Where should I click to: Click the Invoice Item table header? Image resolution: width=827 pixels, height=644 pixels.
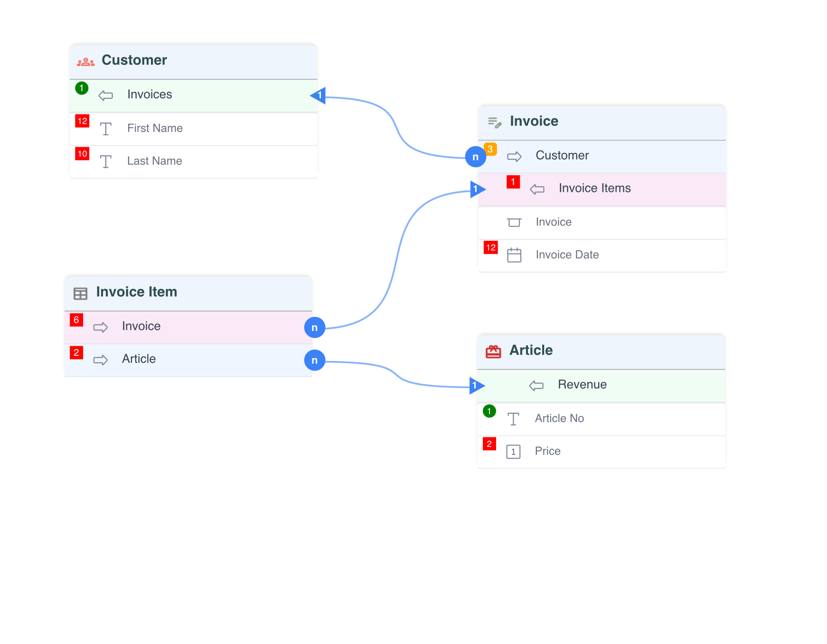pyautogui.click(x=188, y=293)
